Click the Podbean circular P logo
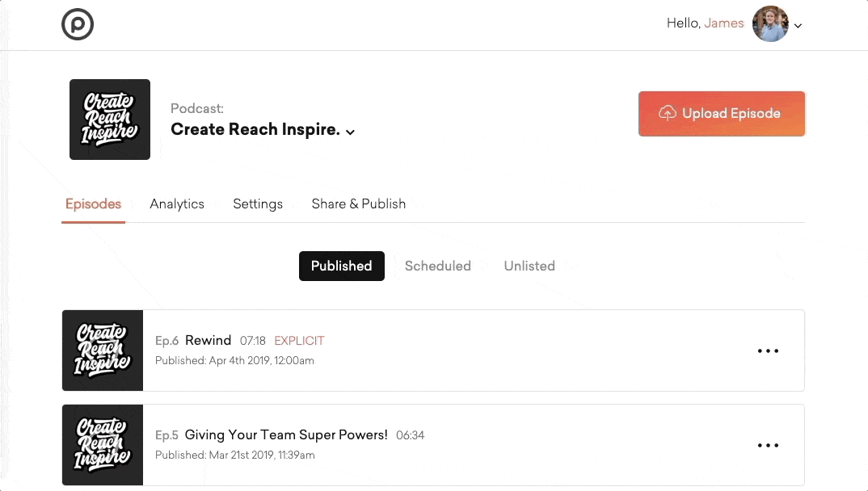Image resolution: width=868 pixels, height=491 pixels. pyautogui.click(x=78, y=24)
